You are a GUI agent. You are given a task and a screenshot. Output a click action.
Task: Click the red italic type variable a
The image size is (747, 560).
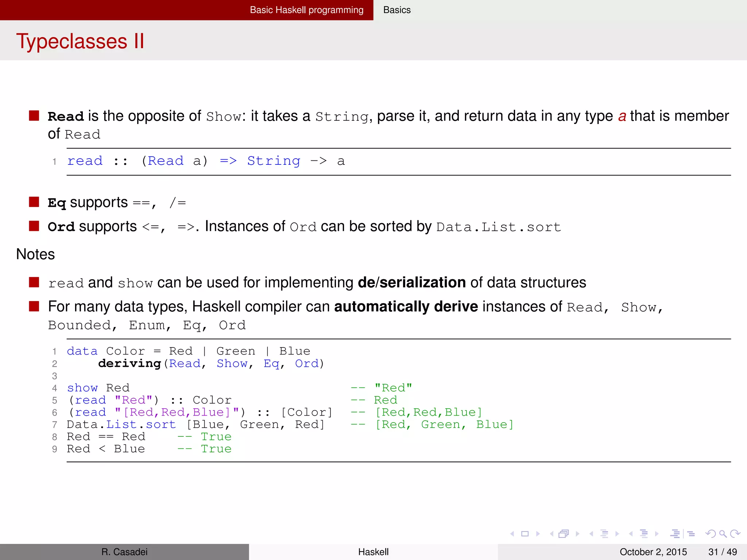[x=622, y=117]
